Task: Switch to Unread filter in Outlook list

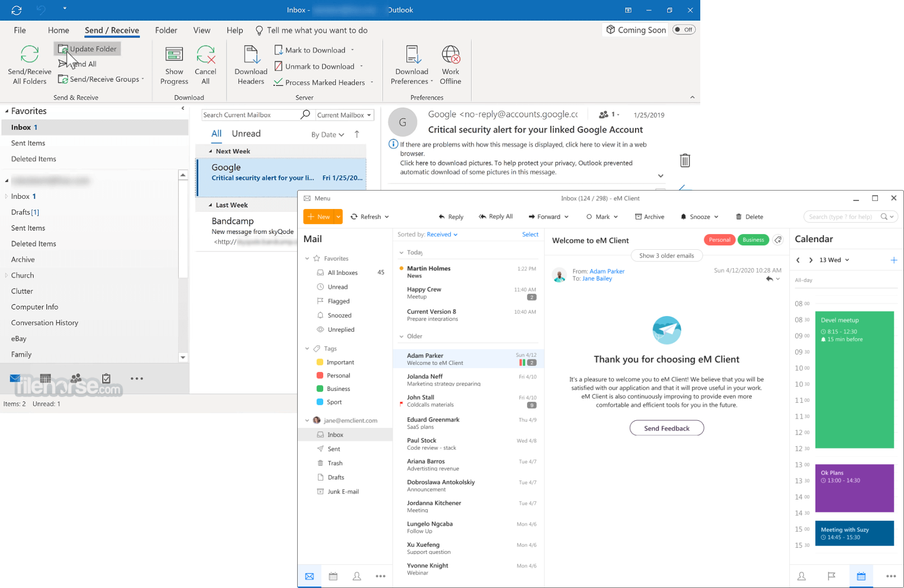Action: click(246, 134)
